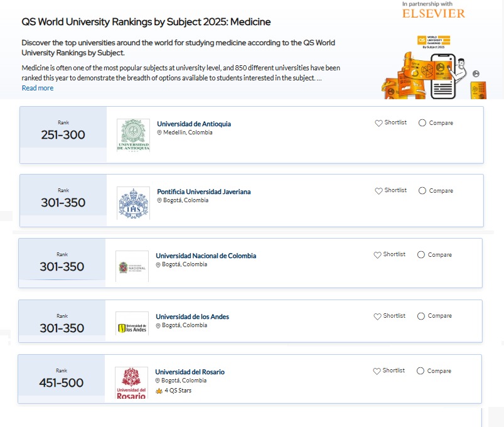Click the 4 QS Stars label

pyautogui.click(x=178, y=391)
